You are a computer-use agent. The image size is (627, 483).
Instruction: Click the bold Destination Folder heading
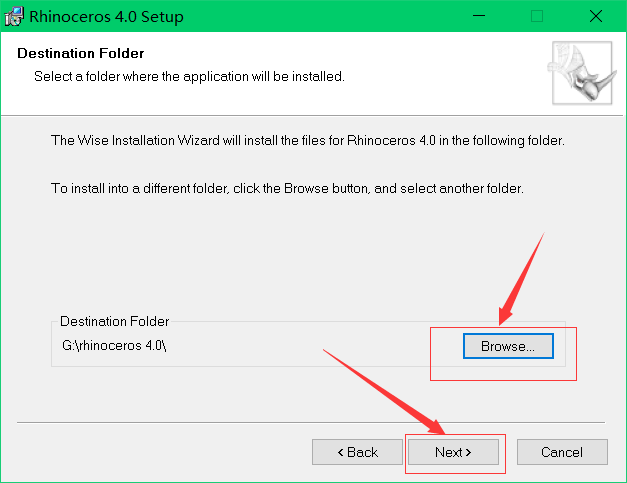point(81,53)
